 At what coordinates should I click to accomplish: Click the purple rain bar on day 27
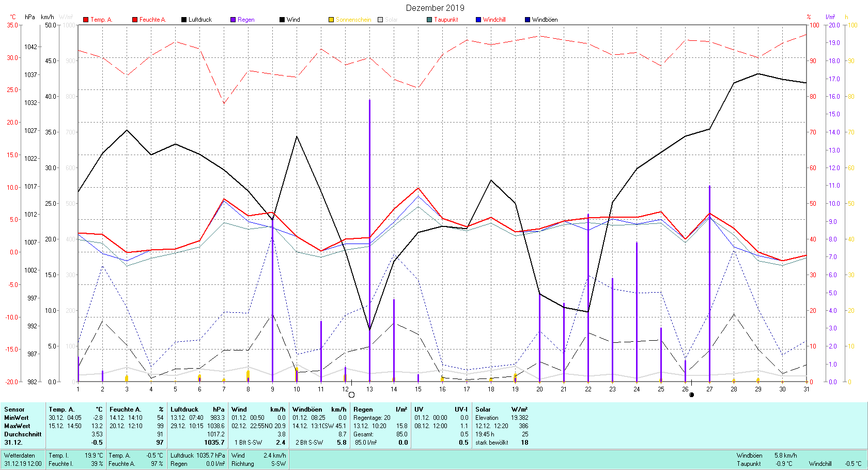pos(710,283)
